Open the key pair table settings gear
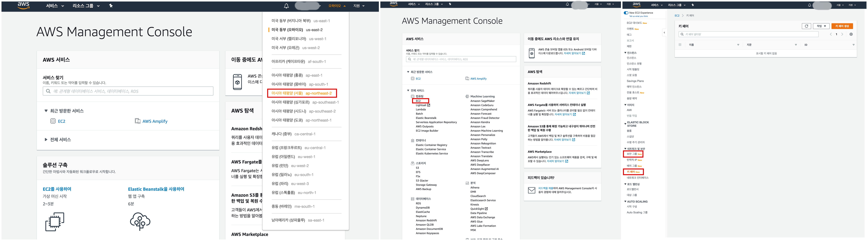Viewport: 868px width, 241px height. [851, 34]
